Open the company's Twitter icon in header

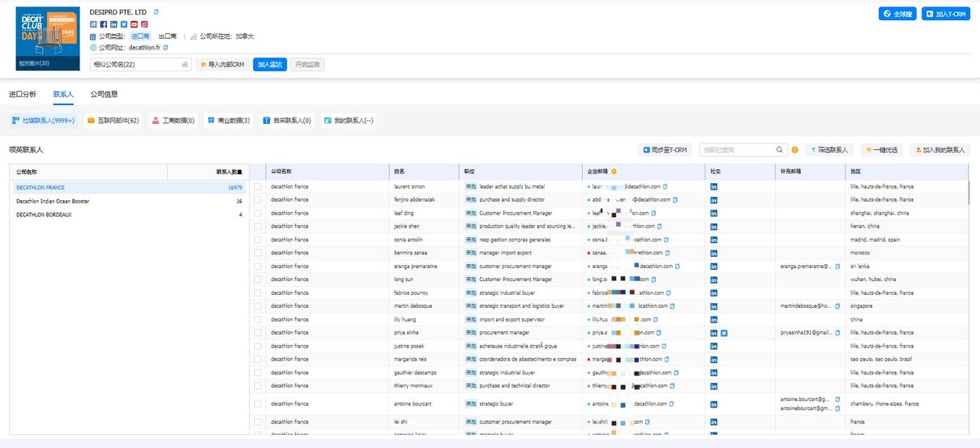pos(123,24)
